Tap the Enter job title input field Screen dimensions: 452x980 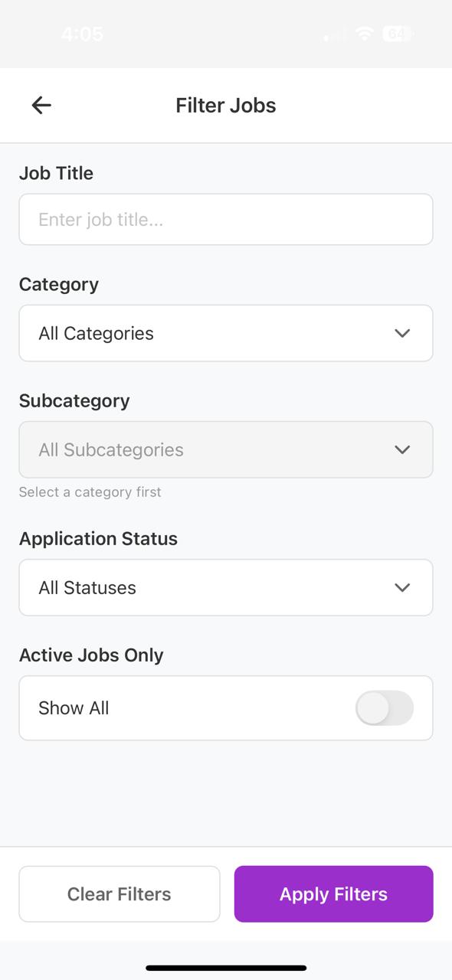tap(226, 220)
